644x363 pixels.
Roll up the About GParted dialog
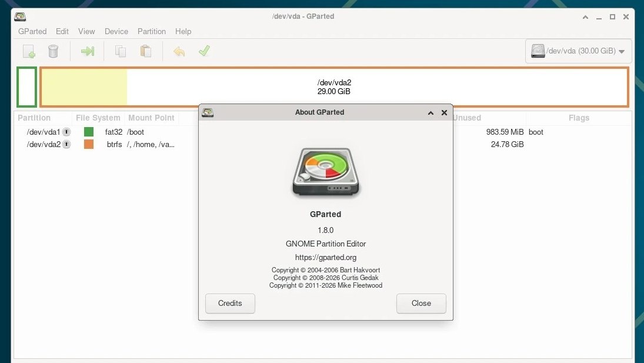(431, 113)
